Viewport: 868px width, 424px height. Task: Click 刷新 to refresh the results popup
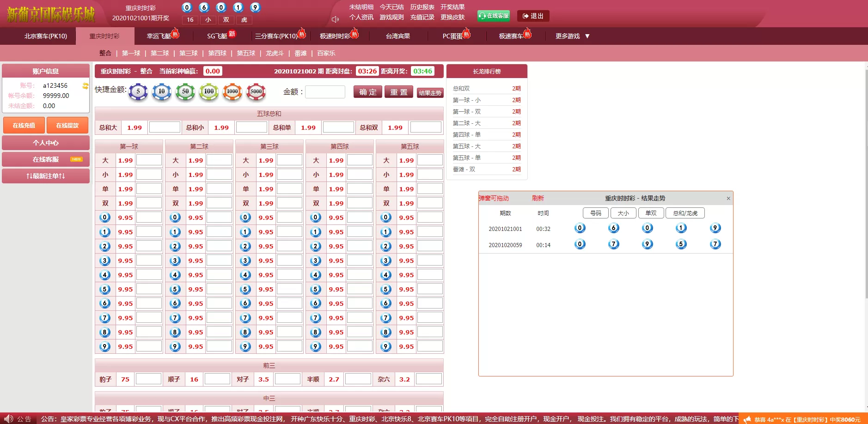click(x=538, y=198)
